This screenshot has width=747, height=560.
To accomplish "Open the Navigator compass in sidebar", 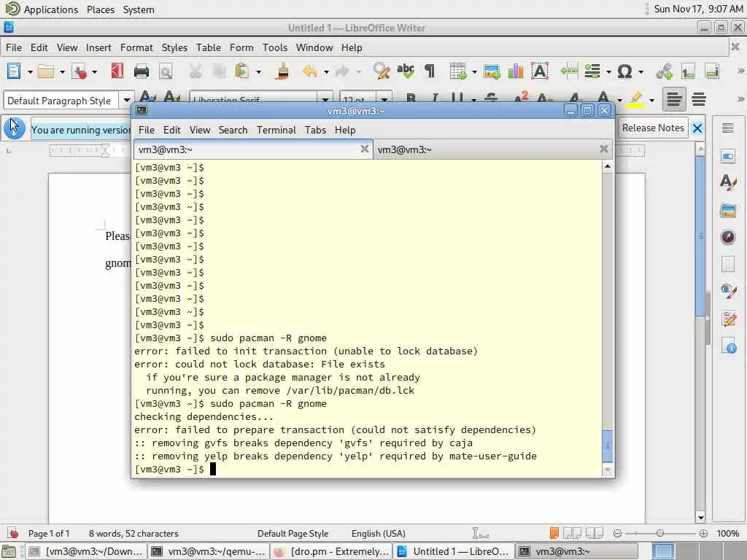I will click(x=728, y=237).
